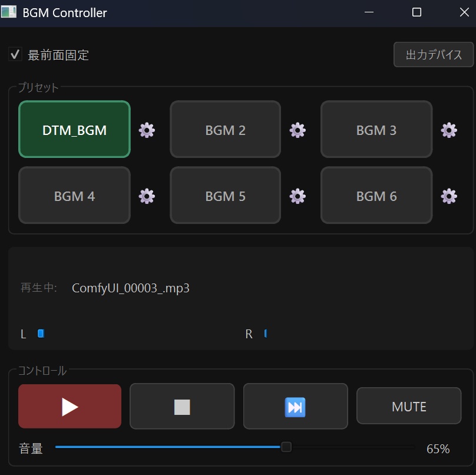The image size is (476, 475).
Task: Click the gear icon beside BGM 3
Action: 449,130
